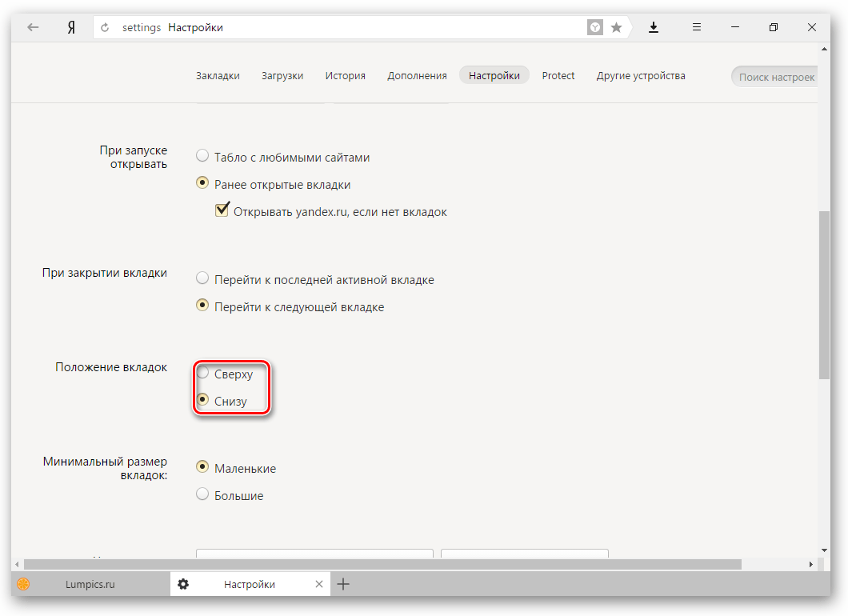The image size is (848, 616).
Task: Switch to the Lumpics.ru browser tab
Action: pyautogui.click(x=90, y=584)
